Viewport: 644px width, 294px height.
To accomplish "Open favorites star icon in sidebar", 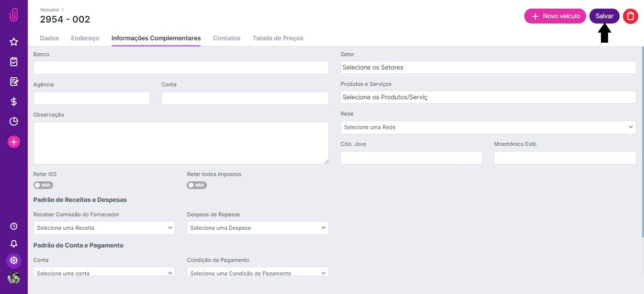I will 14,42.
